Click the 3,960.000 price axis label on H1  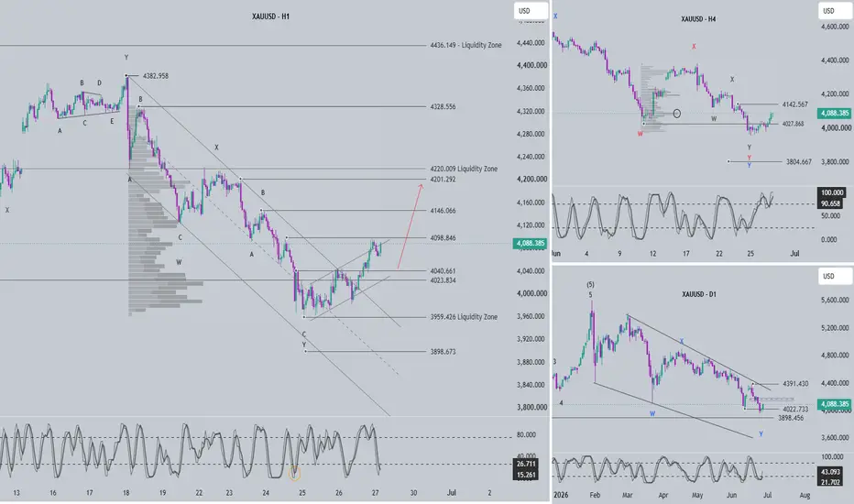point(531,316)
